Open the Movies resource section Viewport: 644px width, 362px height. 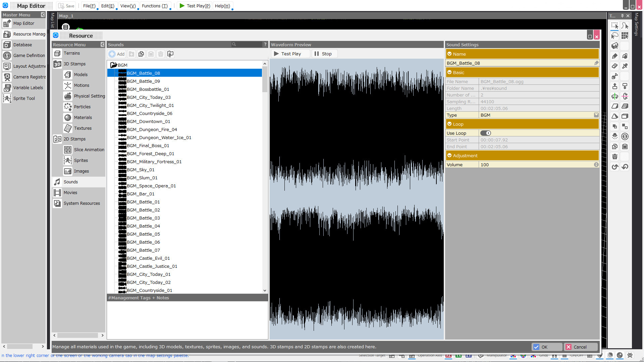70,192
